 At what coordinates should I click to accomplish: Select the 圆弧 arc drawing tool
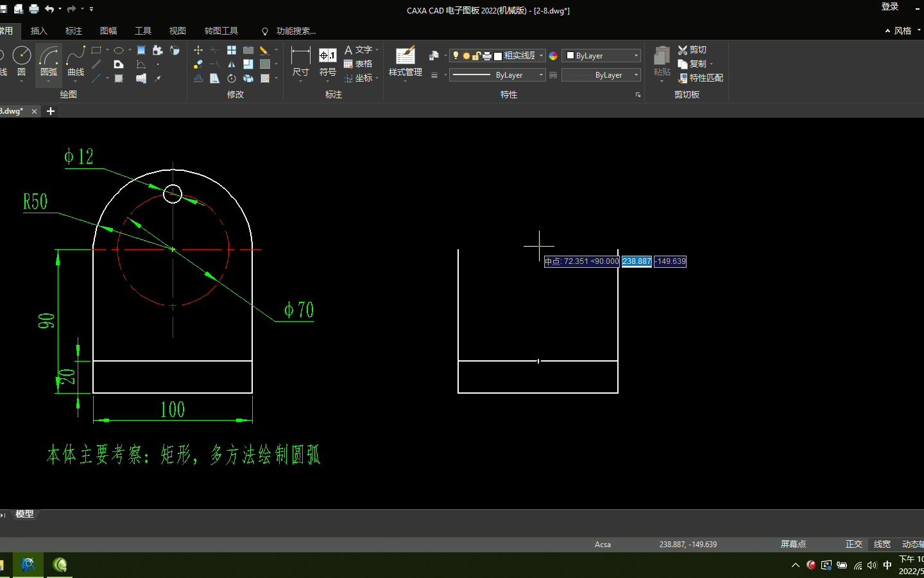pyautogui.click(x=49, y=62)
